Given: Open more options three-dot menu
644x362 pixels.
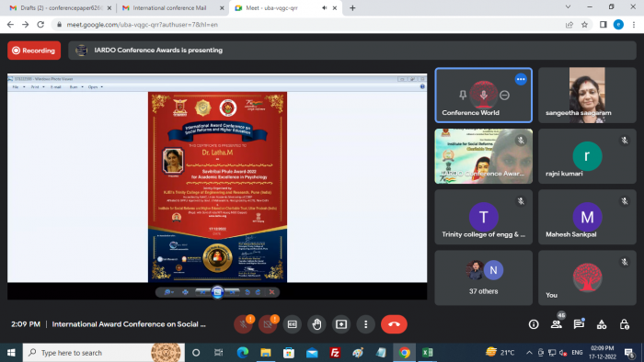Looking at the screenshot, I should pyautogui.click(x=366, y=324).
